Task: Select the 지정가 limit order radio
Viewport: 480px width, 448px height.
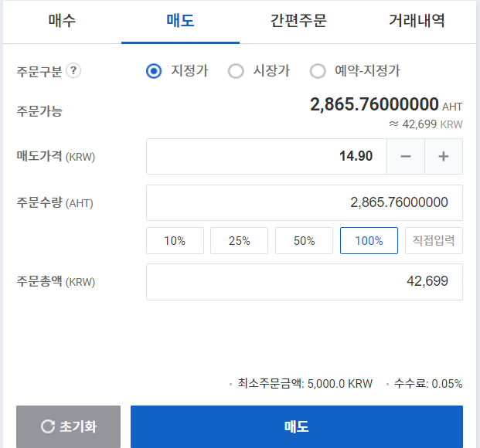Action: [154, 71]
